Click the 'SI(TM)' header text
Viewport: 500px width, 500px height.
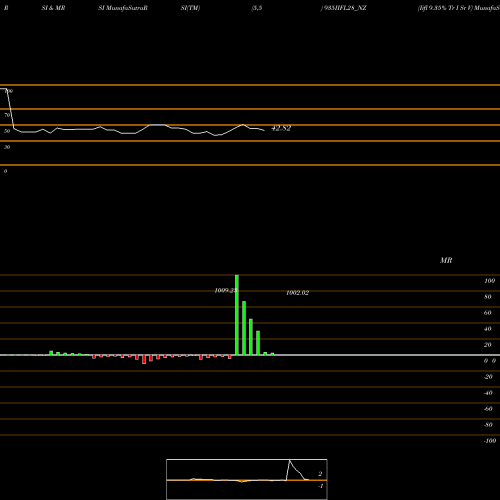click(x=190, y=8)
